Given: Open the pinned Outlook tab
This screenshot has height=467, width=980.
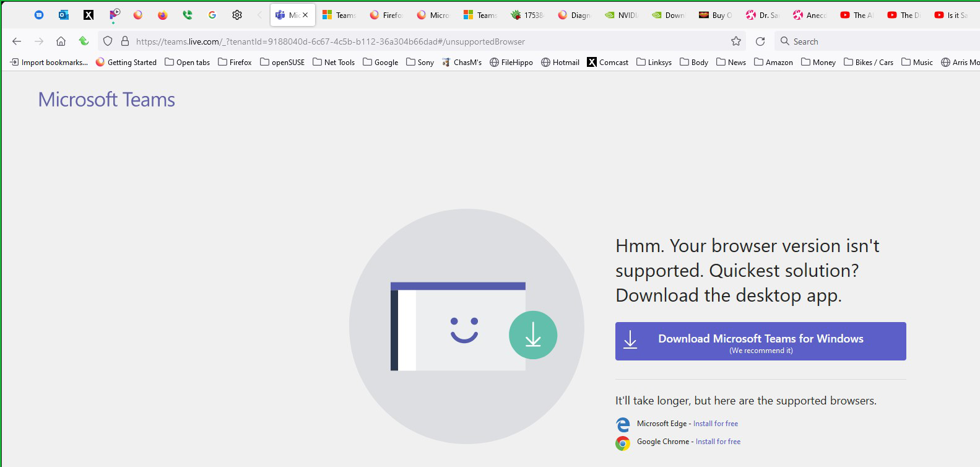Looking at the screenshot, I should click(64, 15).
